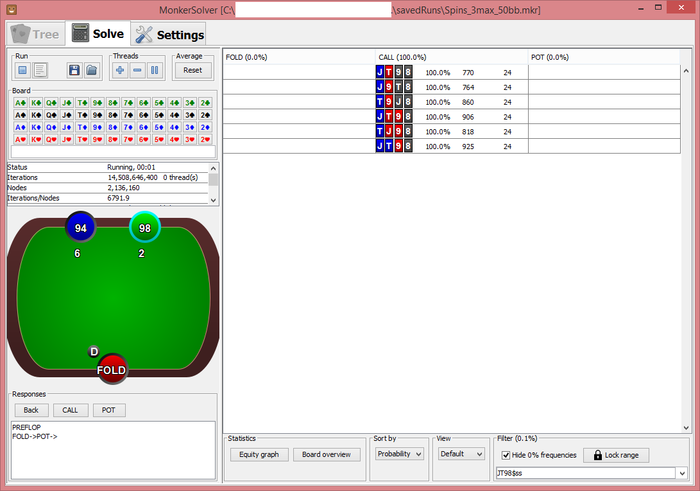Select the two of clubs board card
700x491 pixels.
[x=205, y=103]
